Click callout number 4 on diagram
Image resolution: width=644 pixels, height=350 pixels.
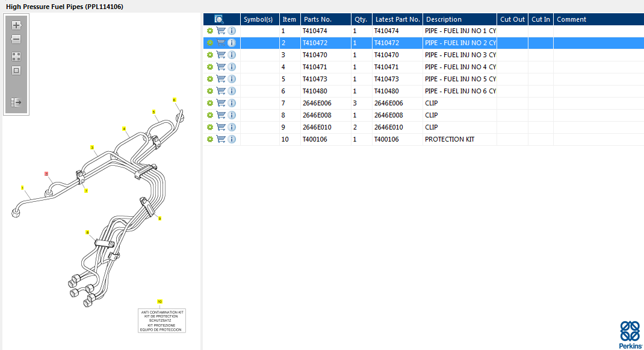(x=125, y=129)
